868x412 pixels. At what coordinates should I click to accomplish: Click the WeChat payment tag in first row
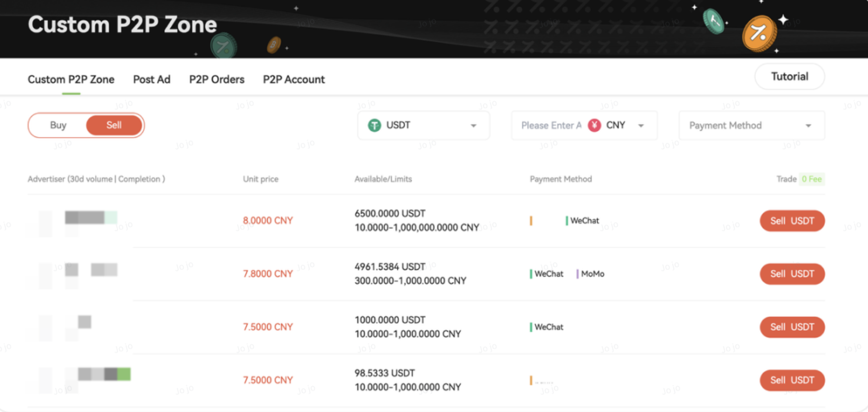(x=584, y=221)
